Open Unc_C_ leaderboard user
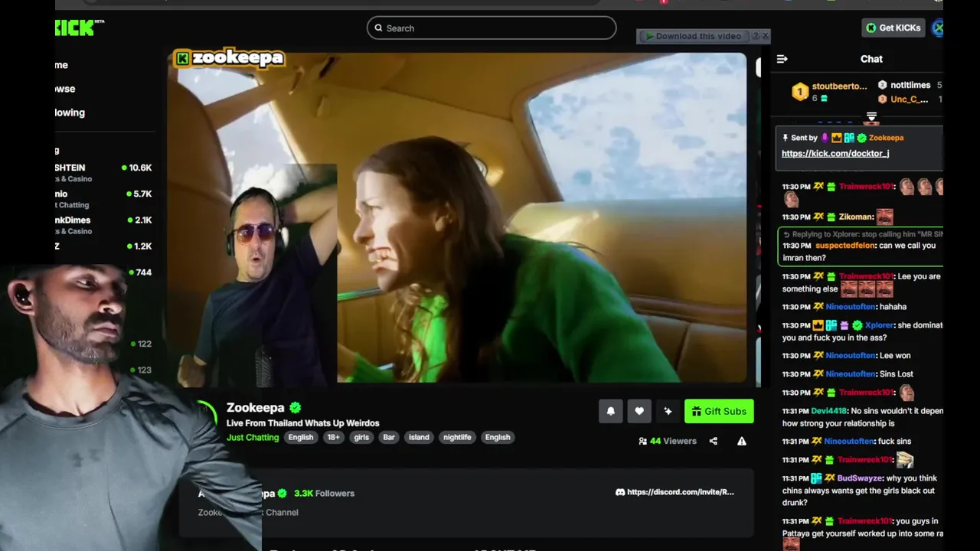Viewport: 980px width, 551px height. 909,99
